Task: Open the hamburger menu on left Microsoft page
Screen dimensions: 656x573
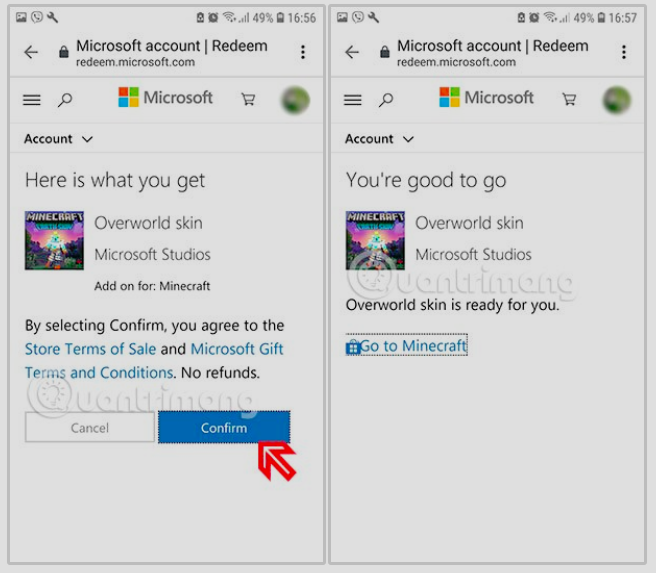Action: point(32,100)
